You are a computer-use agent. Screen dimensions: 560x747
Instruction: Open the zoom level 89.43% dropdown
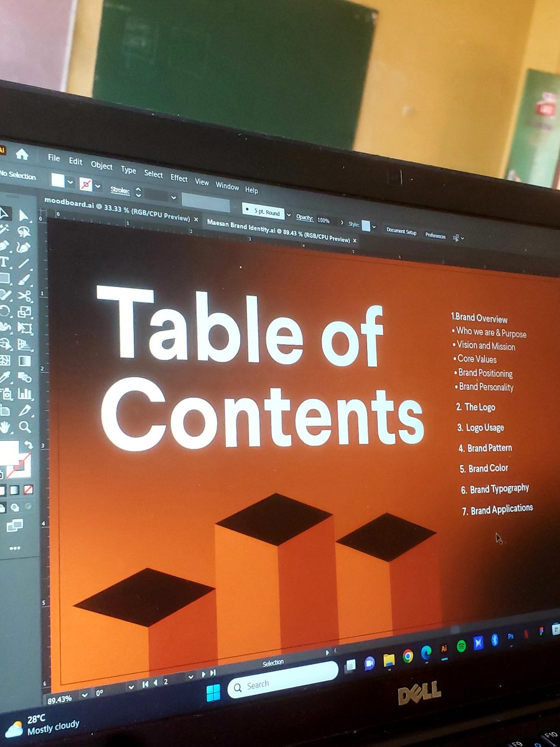(x=85, y=695)
